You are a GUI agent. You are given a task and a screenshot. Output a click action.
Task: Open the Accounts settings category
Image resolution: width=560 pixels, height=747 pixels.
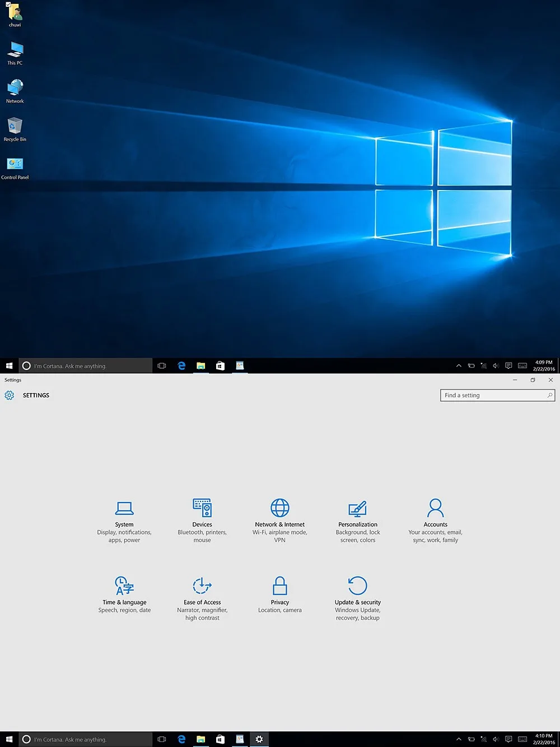pos(435,522)
